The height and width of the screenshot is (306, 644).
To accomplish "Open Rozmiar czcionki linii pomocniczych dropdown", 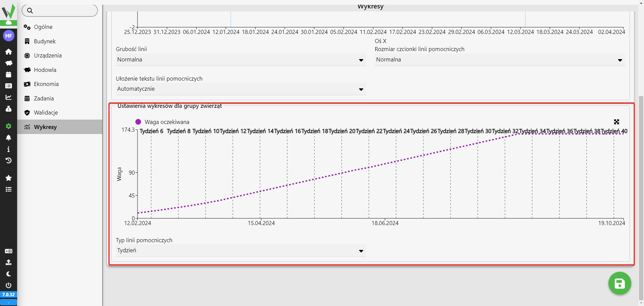I will tap(499, 60).
